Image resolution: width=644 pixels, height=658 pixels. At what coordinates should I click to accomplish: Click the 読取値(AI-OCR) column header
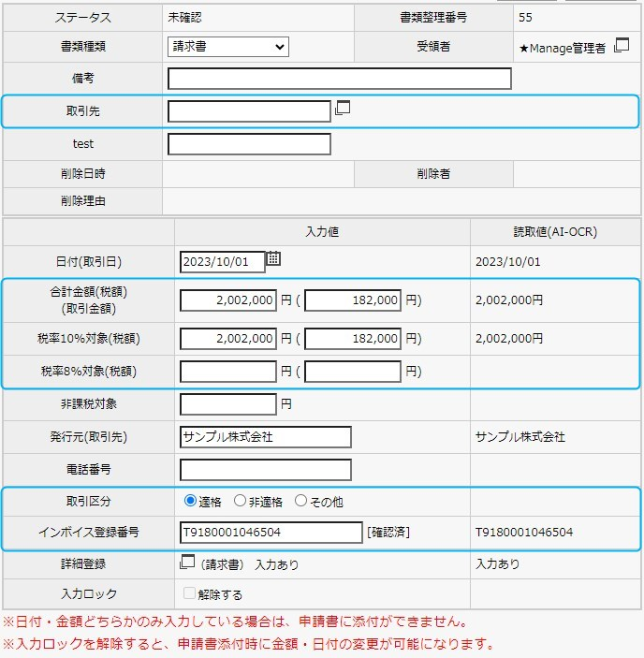click(x=555, y=231)
